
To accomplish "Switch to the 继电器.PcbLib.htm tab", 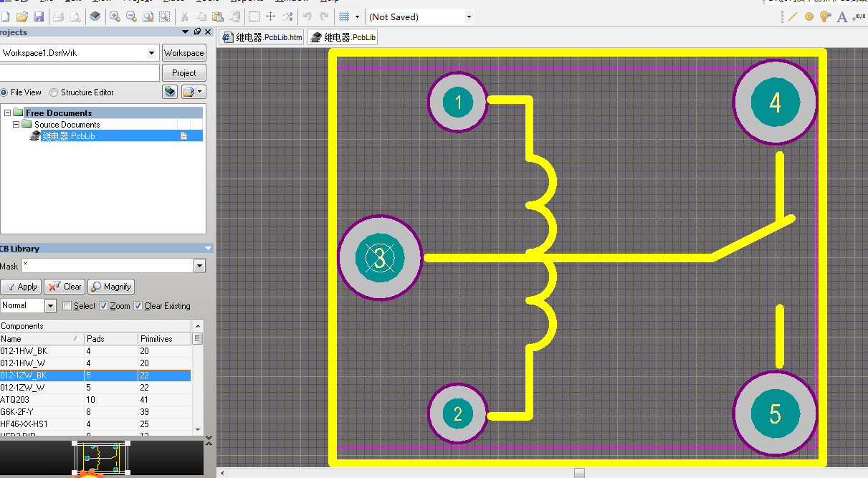I will point(262,37).
